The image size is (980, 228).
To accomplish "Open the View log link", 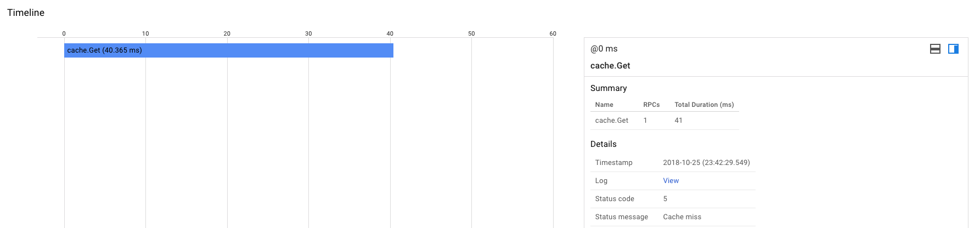I will pyautogui.click(x=671, y=181).
